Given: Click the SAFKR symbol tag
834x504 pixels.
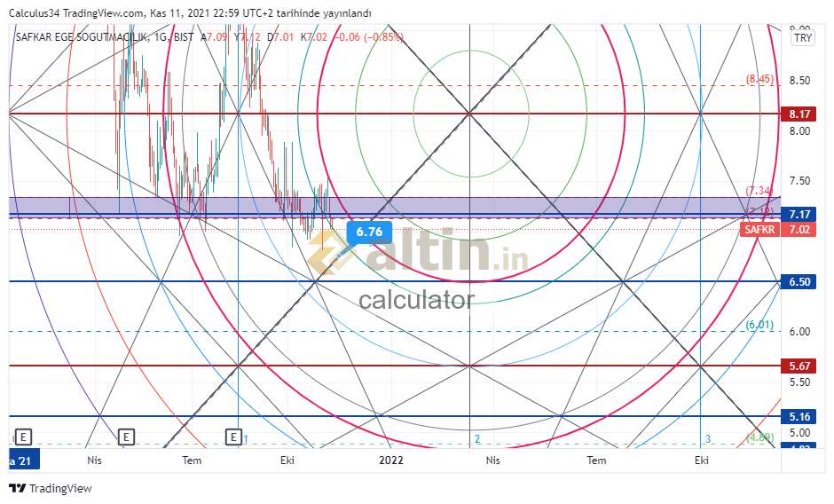Looking at the screenshot, I should point(759,230).
